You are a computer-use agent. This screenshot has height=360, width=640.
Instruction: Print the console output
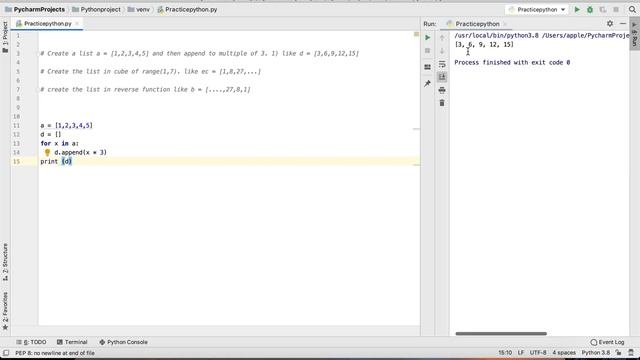click(442, 90)
